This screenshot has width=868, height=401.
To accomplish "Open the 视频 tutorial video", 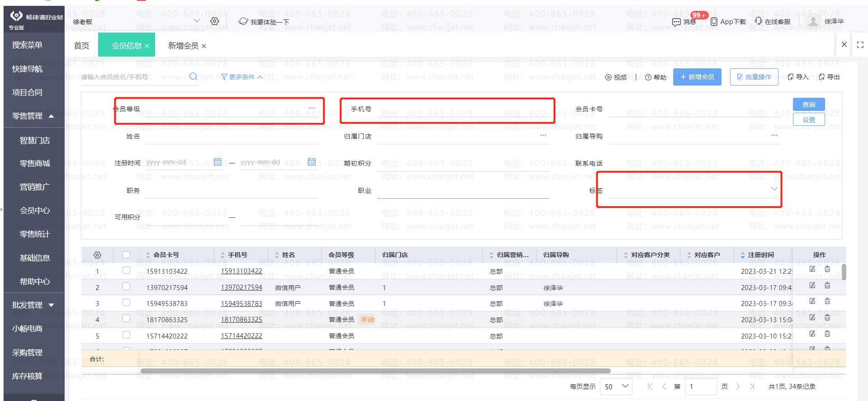I will tap(616, 77).
